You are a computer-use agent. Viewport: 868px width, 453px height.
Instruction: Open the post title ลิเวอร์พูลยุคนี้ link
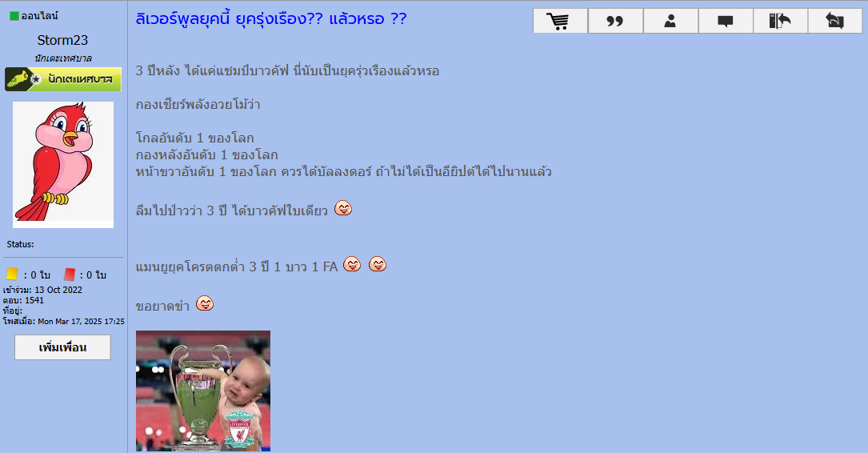tap(271, 19)
